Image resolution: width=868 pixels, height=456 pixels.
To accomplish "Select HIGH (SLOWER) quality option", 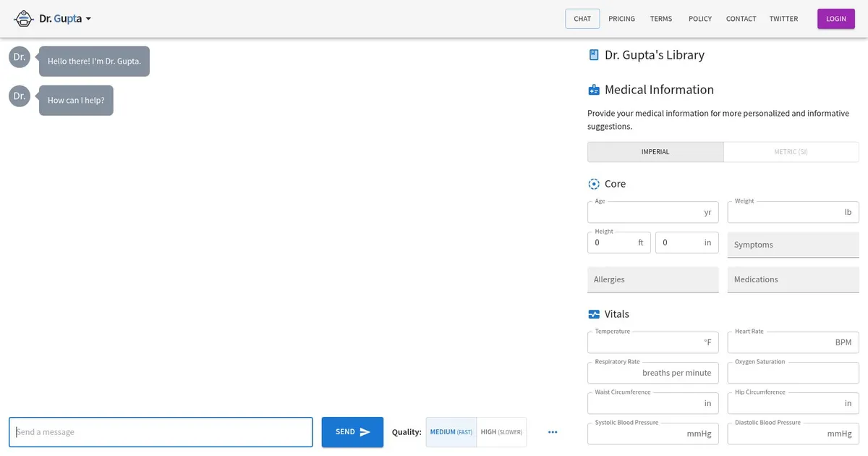I will (501, 432).
